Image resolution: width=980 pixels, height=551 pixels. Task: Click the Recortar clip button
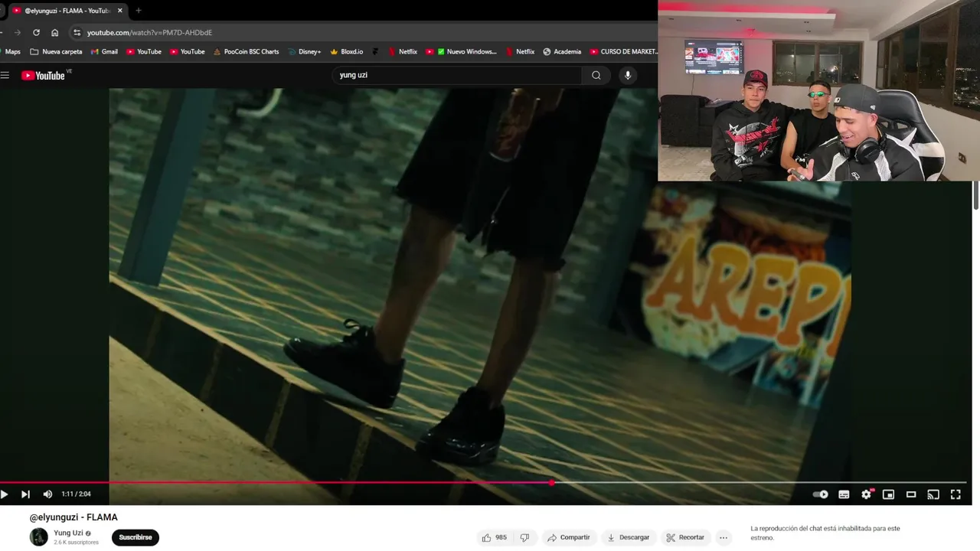685,537
